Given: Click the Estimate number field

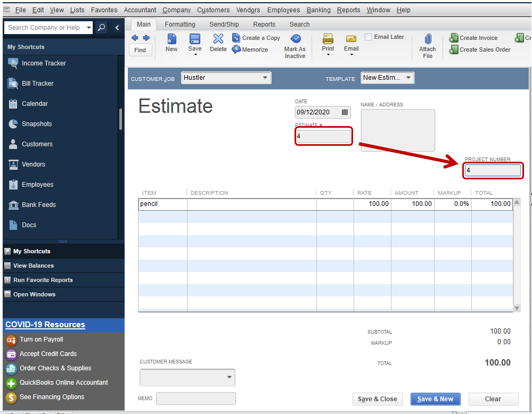Looking at the screenshot, I should coord(323,136).
